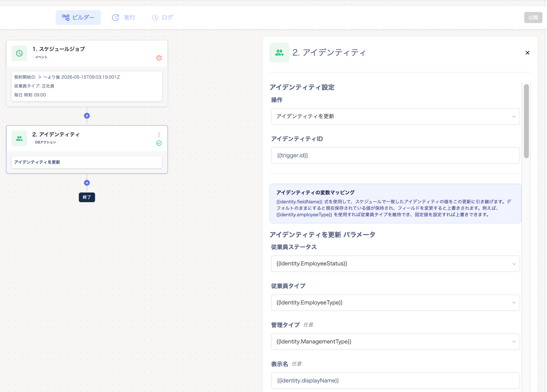
Task: Open the three-dot menu on アイデンティティ node
Action: point(159,135)
